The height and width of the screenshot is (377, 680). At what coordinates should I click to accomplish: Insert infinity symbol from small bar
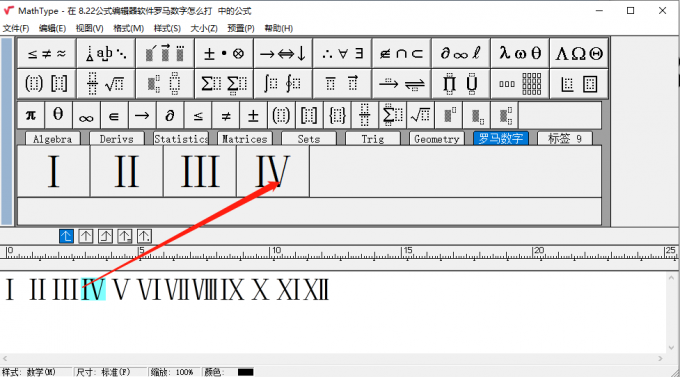(x=86, y=115)
